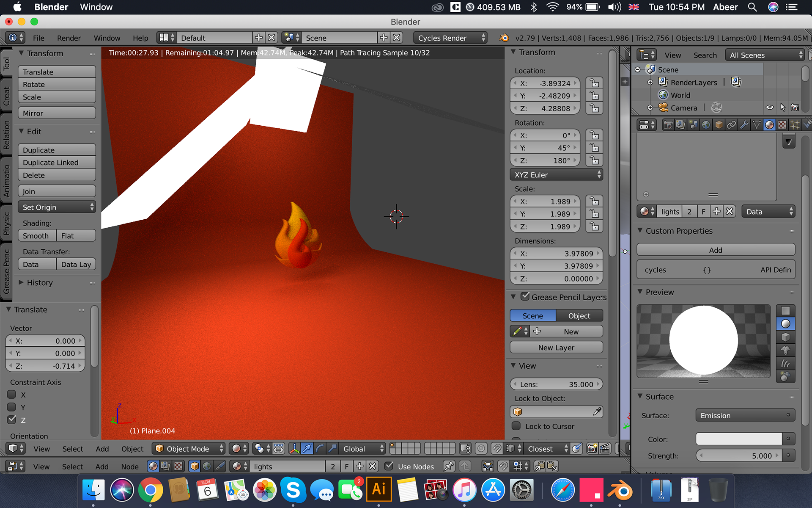812x508 pixels.
Task: Open the Add menu in 3D view header
Action: [102, 449]
